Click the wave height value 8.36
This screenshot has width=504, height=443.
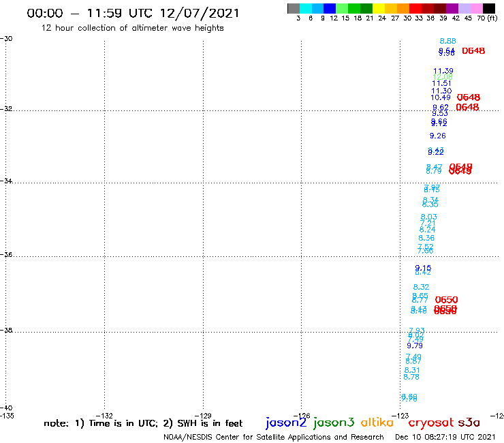click(x=426, y=238)
